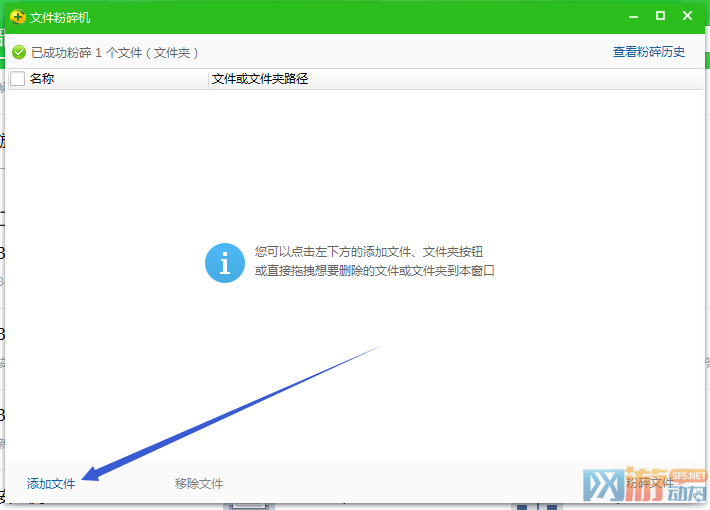Click the 添加文件 button
This screenshot has width=710, height=510.
(51, 484)
